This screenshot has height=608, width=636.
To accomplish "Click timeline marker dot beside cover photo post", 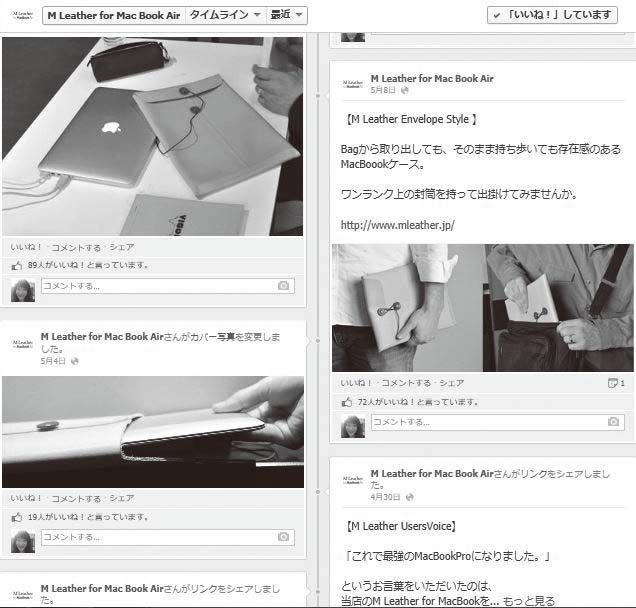I will pyautogui.click(x=318, y=341).
